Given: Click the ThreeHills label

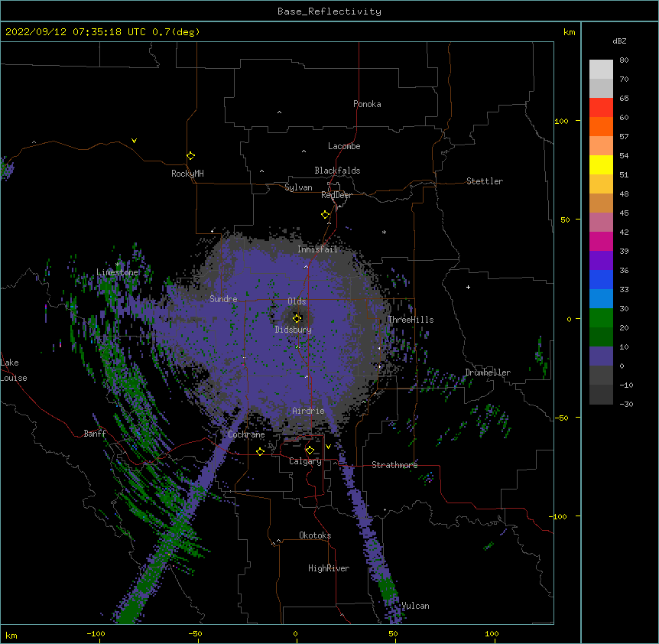Looking at the screenshot, I should (411, 320).
